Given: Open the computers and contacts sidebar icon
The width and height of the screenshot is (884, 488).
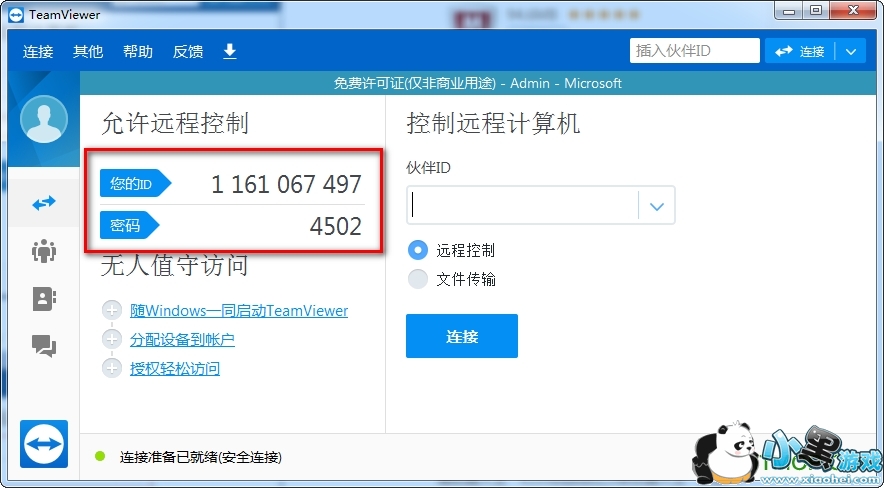Looking at the screenshot, I should pos(44,299).
